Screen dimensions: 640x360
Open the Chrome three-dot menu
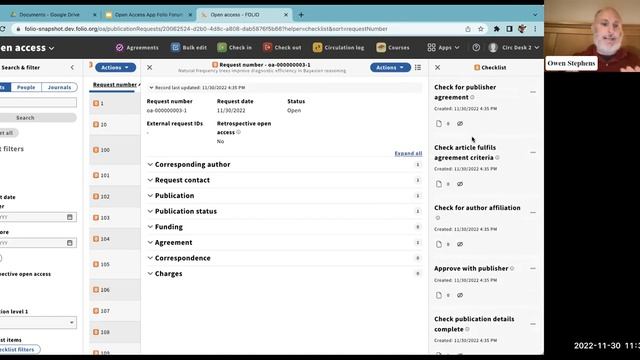point(535,29)
